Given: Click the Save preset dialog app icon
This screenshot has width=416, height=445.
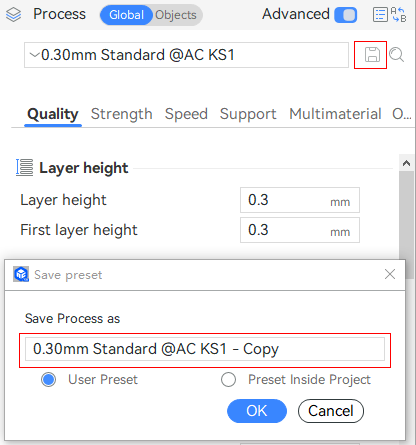Looking at the screenshot, I should pyautogui.click(x=21, y=274).
